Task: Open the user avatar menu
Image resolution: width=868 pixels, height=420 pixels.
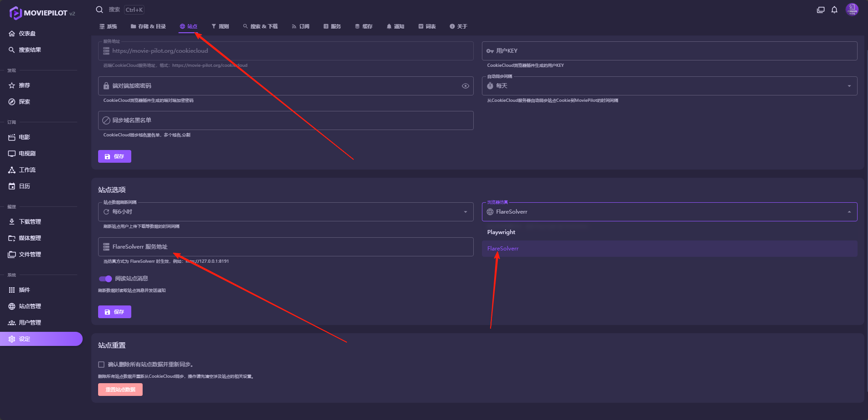Action: click(x=852, y=10)
